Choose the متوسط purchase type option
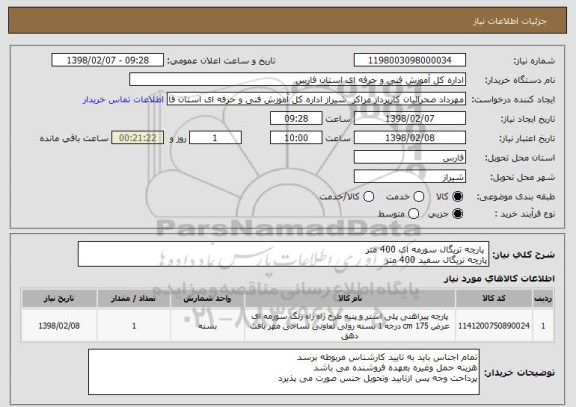Image resolution: width=576 pixels, height=407 pixels. pos(414,214)
